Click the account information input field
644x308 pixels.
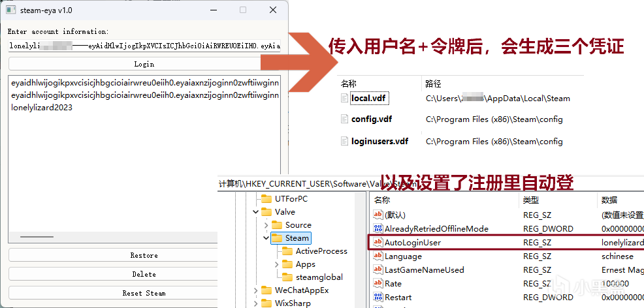(144, 46)
